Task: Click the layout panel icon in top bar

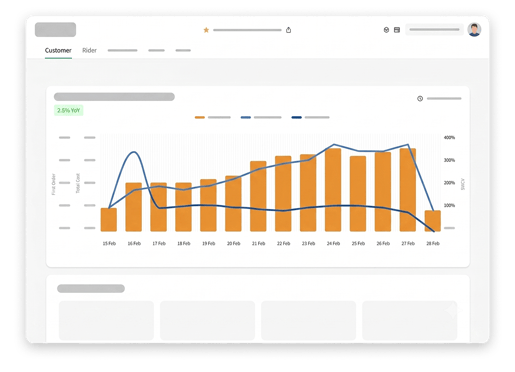Action: (x=397, y=30)
